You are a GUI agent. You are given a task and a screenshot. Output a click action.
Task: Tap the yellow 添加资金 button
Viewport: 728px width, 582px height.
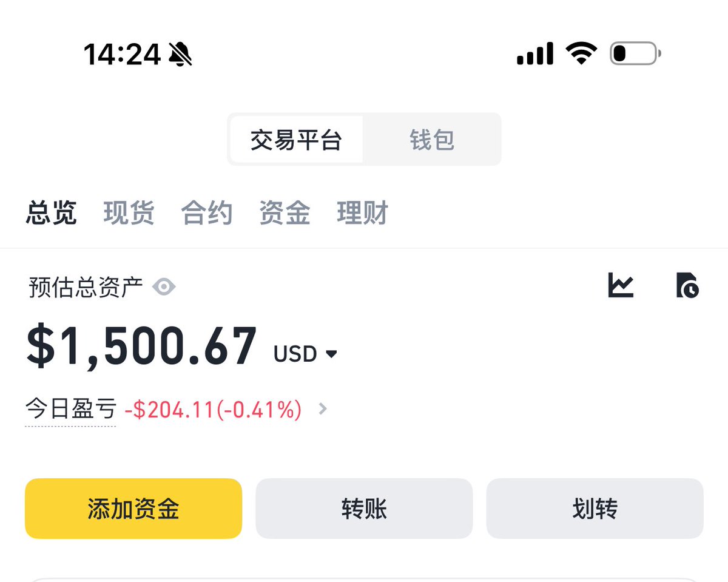click(133, 509)
